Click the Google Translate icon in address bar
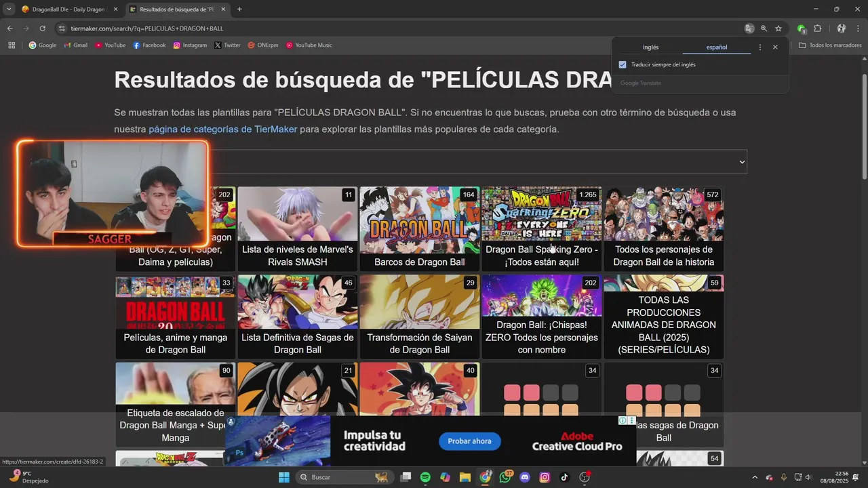The width and height of the screenshot is (868, 488). click(x=749, y=28)
